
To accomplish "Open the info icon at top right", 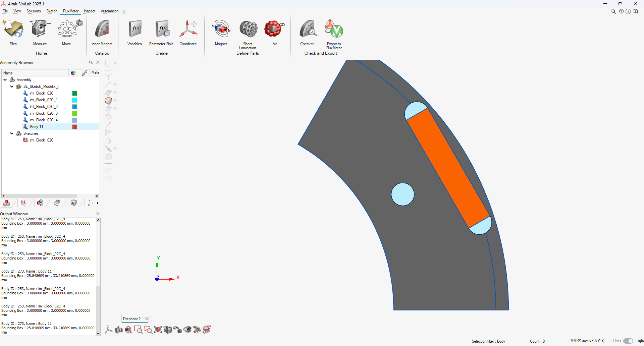I will coord(628,11).
